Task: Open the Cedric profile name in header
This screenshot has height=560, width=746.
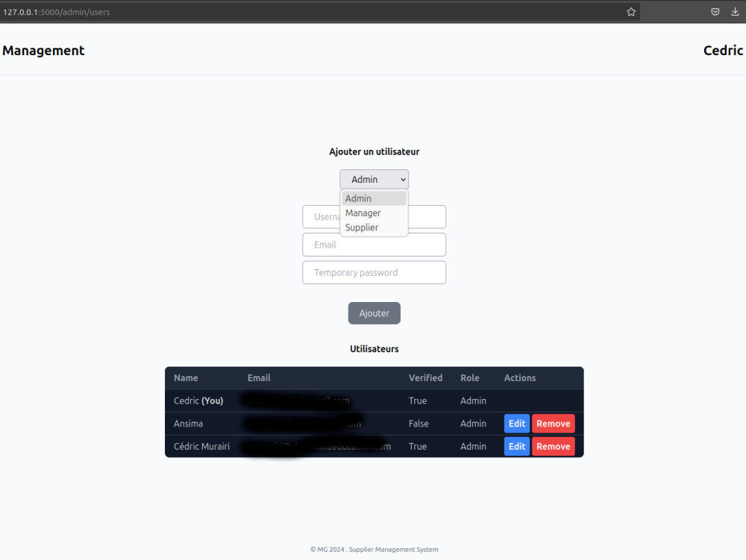Action: (723, 51)
